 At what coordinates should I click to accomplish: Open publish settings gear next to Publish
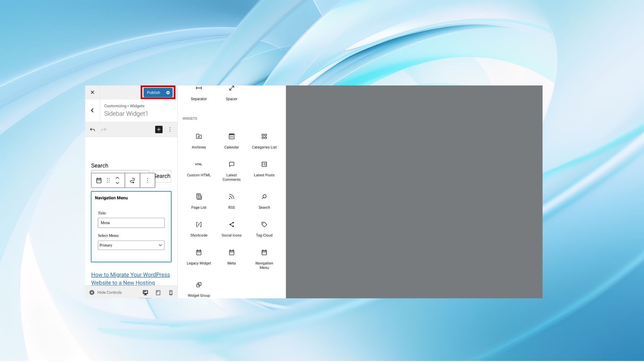pyautogui.click(x=168, y=93)
